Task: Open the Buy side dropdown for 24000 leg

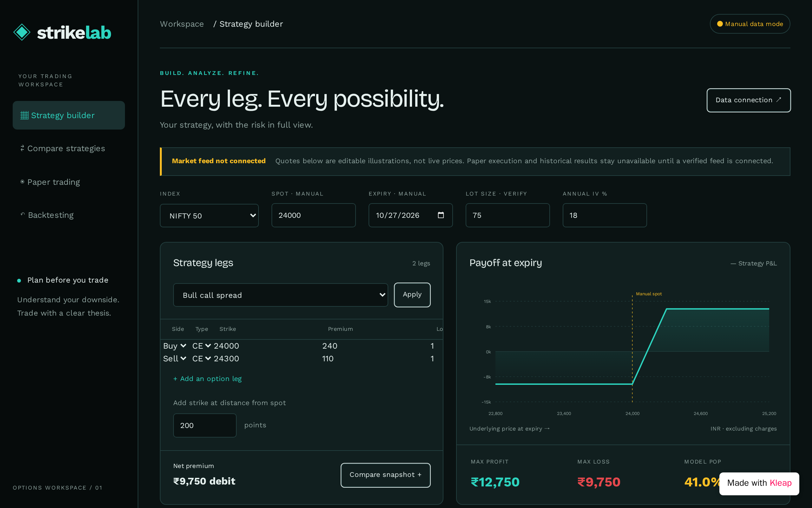Action: 174,346
